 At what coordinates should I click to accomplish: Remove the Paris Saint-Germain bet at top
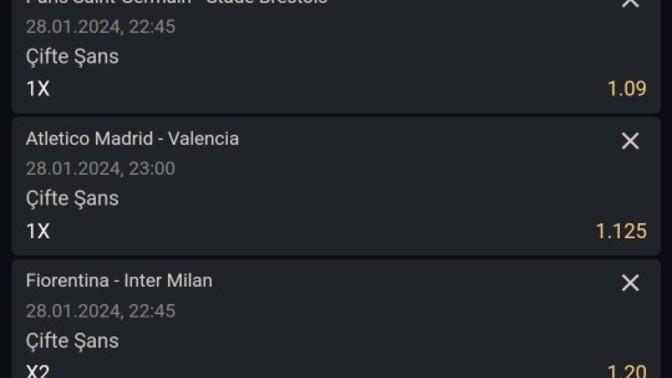click(x=630, y=3)
